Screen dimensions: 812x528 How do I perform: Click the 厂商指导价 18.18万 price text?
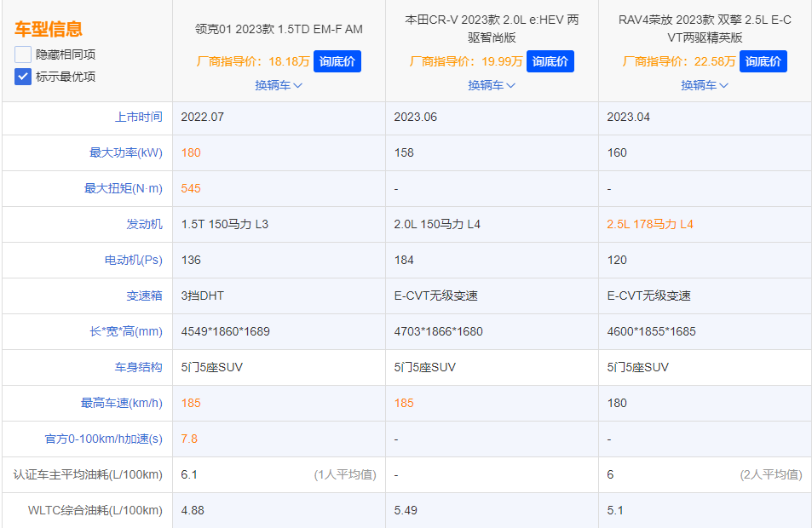click(x=254, y=61)
